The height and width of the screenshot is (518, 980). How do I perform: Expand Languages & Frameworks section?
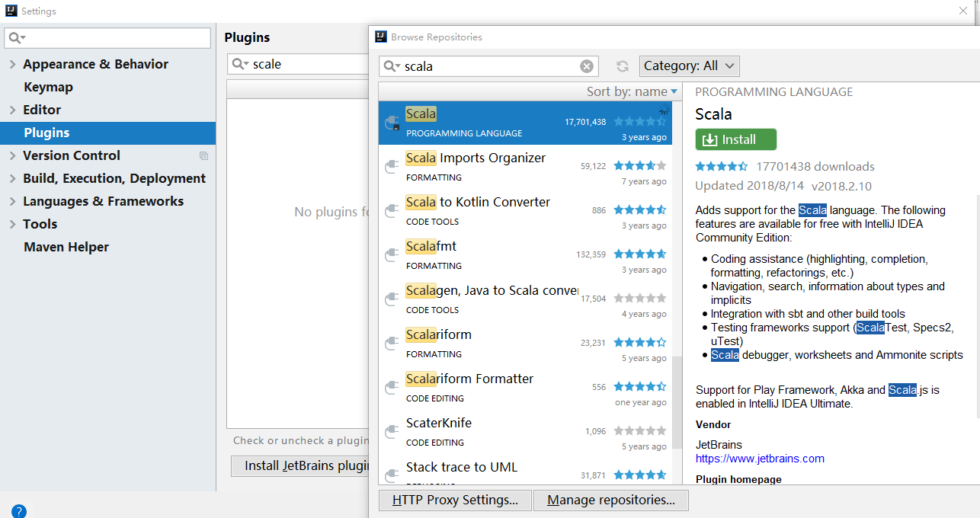coord(12,201)
